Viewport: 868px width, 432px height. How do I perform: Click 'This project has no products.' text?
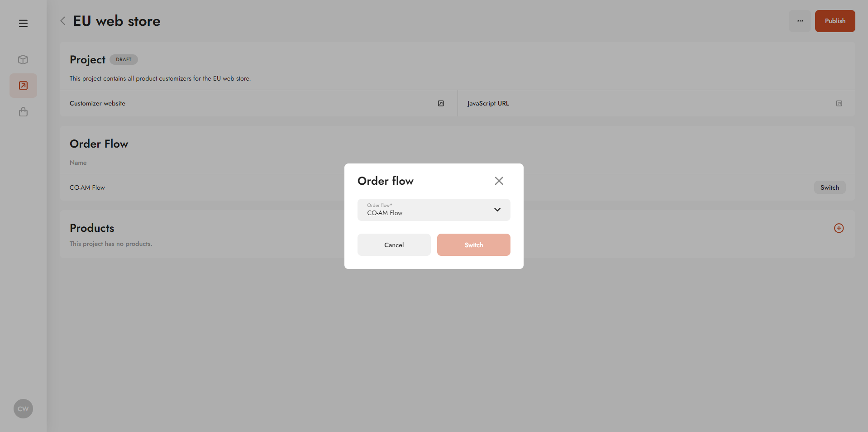[x=111, y=244]
